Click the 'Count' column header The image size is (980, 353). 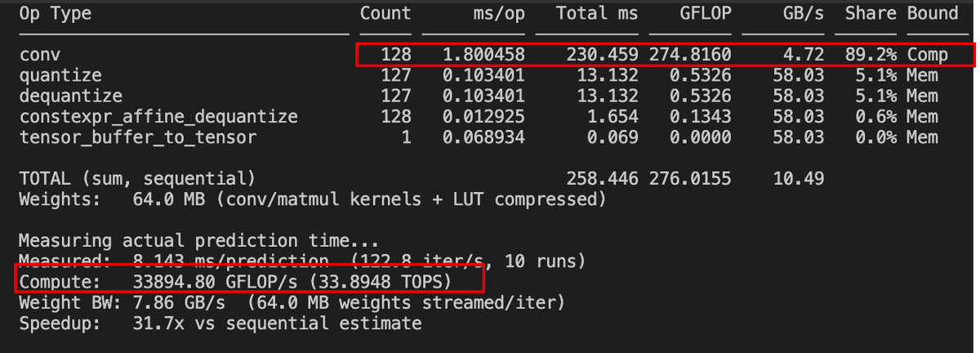385,14
